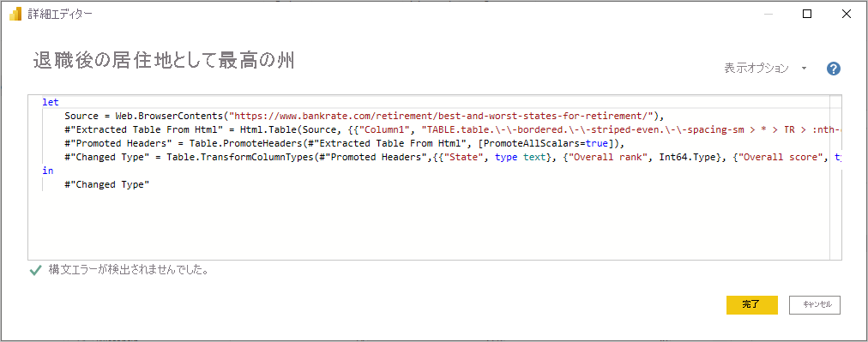
Task: Click the 'let' keyword line in editor
Action: 51,102
